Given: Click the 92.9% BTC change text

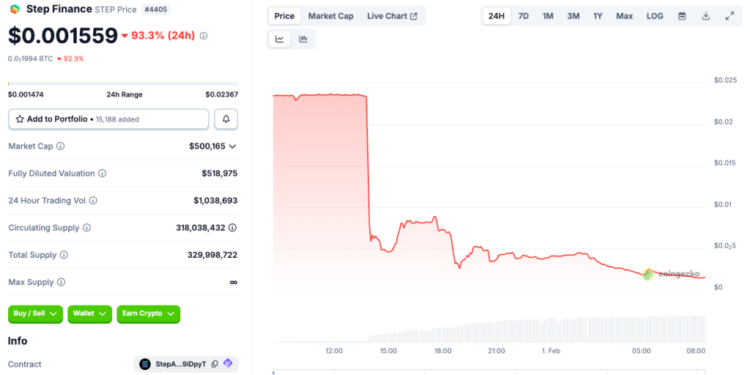Looking at the screenshot, I should [x=73, y=59].
